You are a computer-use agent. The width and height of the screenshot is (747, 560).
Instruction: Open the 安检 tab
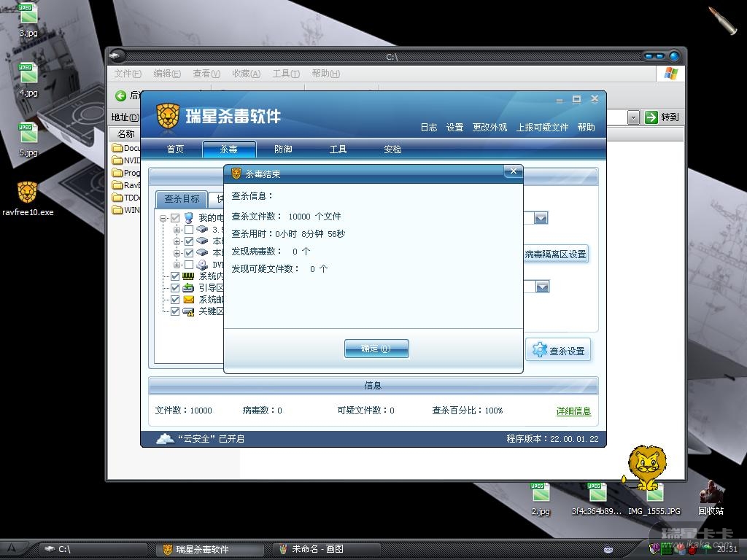[392, 149]
